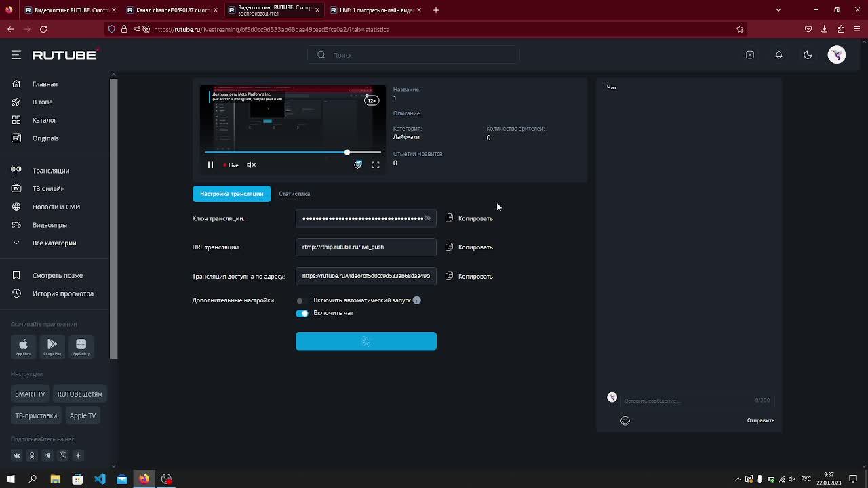The image size is (868, 488).
Task: Open the Windows Start menu
Action: click(x=10, y=479)
